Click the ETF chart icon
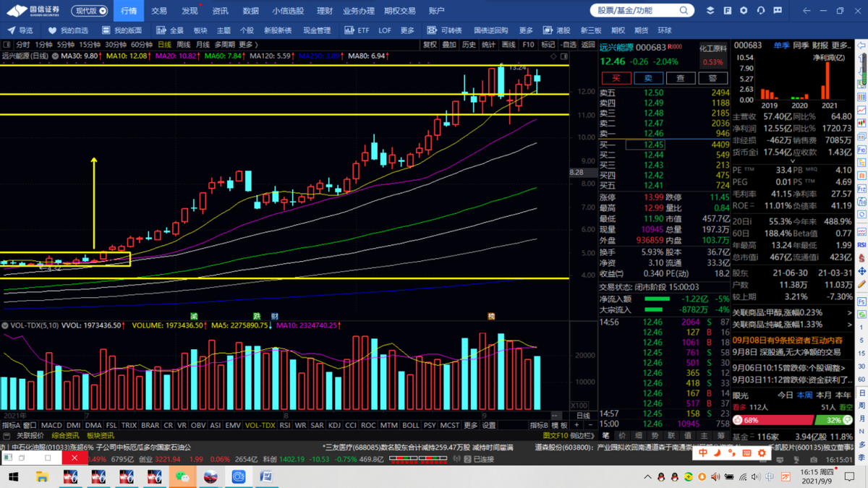 click(349, 30)
